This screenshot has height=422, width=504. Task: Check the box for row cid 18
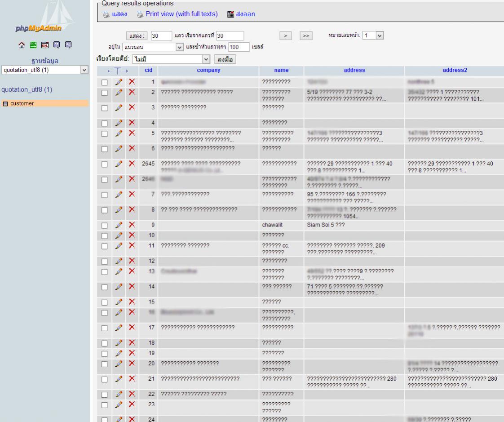point(105,343)
